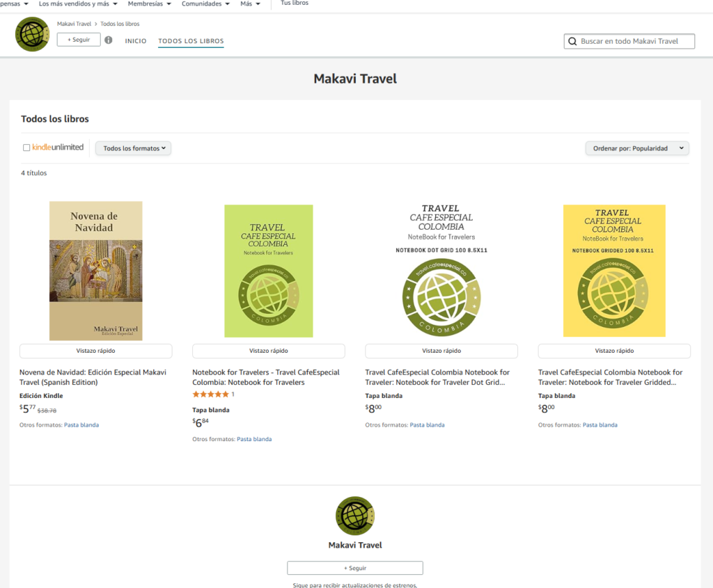Expand Los más vendidos y más menu
713x588 pixels.
click(78, 3)
